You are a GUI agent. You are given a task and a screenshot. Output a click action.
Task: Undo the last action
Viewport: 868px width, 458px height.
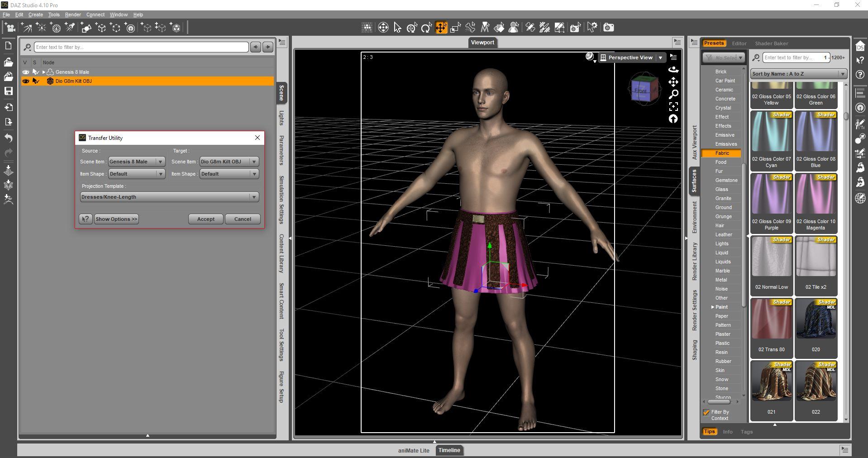pyautogui.click(x=8, y=138)
